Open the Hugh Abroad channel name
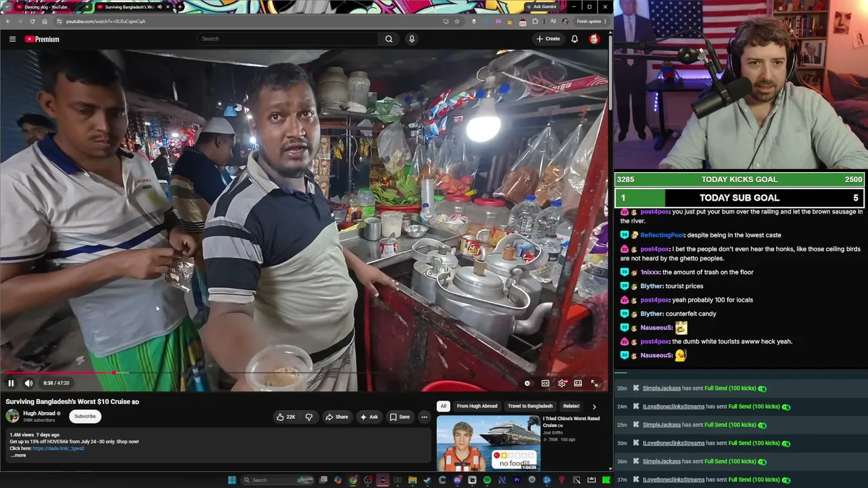The width and height of the screenshot is (868, 488). [x=39, y=413]
